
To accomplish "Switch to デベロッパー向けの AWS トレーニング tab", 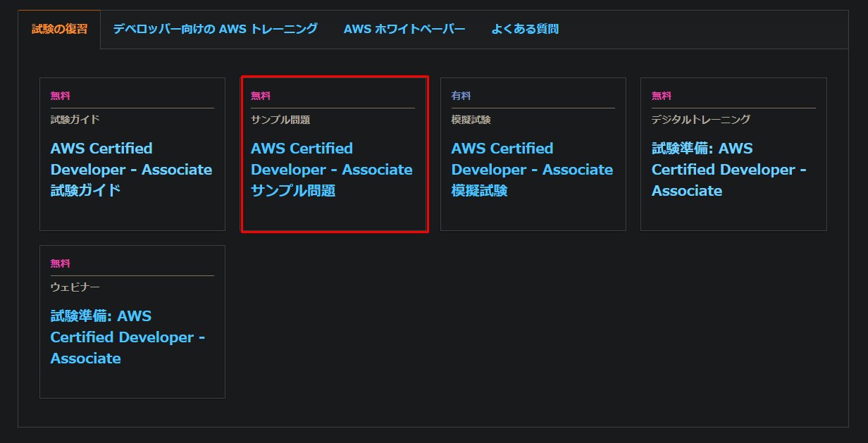I will [x=215, y=29].
